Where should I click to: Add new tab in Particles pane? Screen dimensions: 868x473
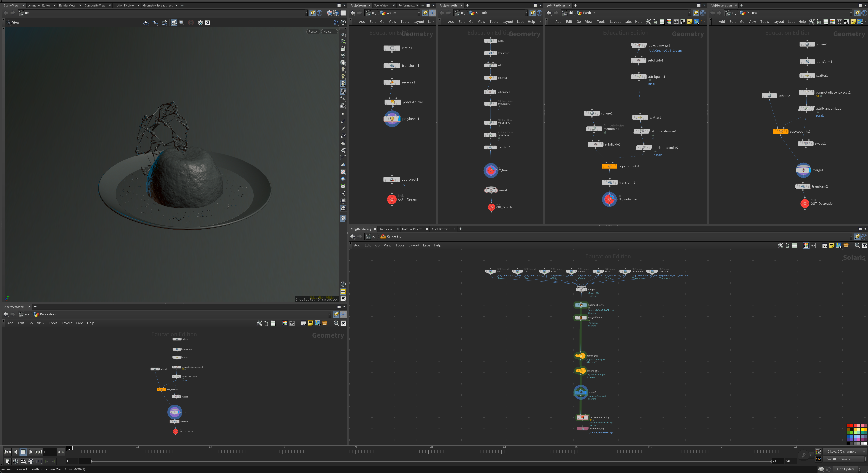pos(576,5)
